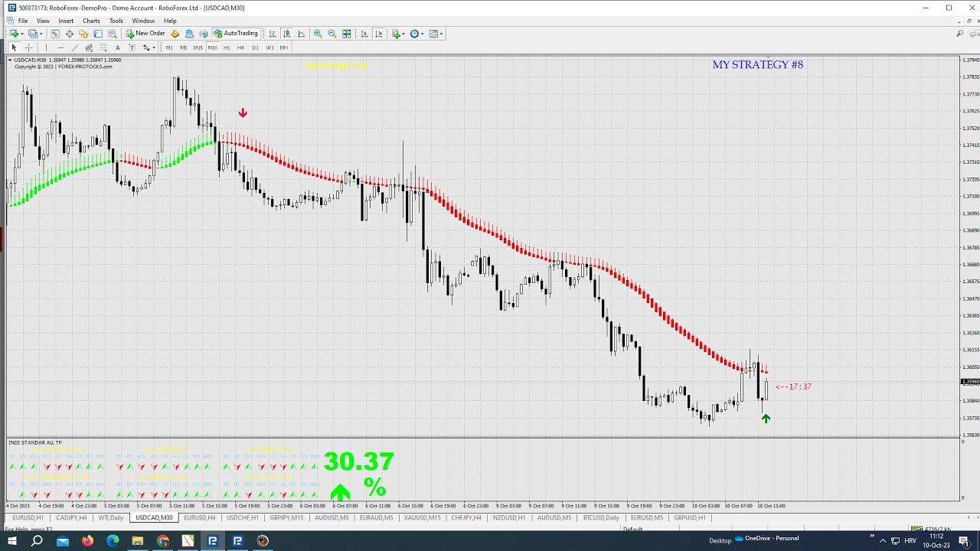The height and width of the screenshot is (551, 980).
Task: Open Firefox from the taskbar
Action: click(x=87, y=540)
